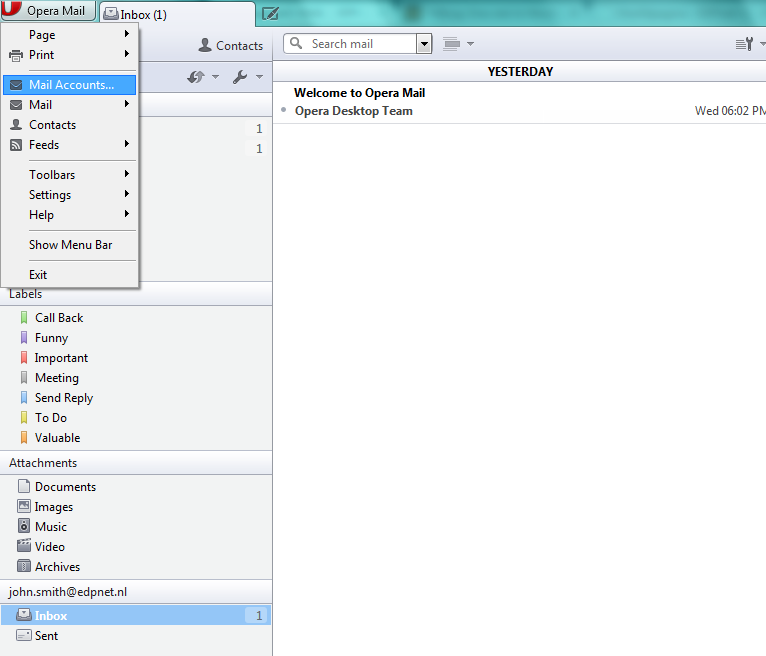Click the envelope icon beside Mail Accounts
The height and width of the screenshot is (656, 766).
16,85
